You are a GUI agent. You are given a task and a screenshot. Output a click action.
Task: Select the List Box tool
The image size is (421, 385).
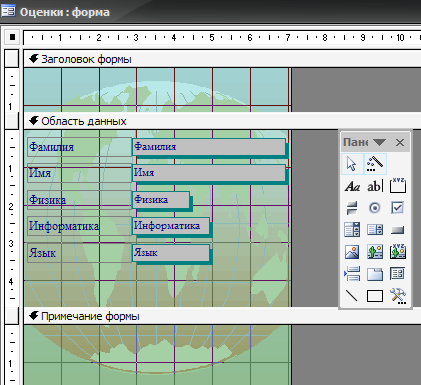375,230
